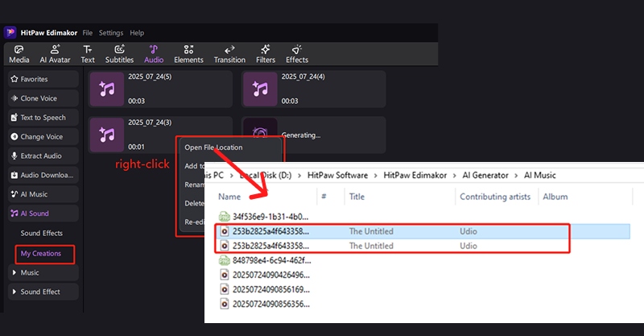
Task: Open Audio Download in sidebar
Action: click(43, 175)
